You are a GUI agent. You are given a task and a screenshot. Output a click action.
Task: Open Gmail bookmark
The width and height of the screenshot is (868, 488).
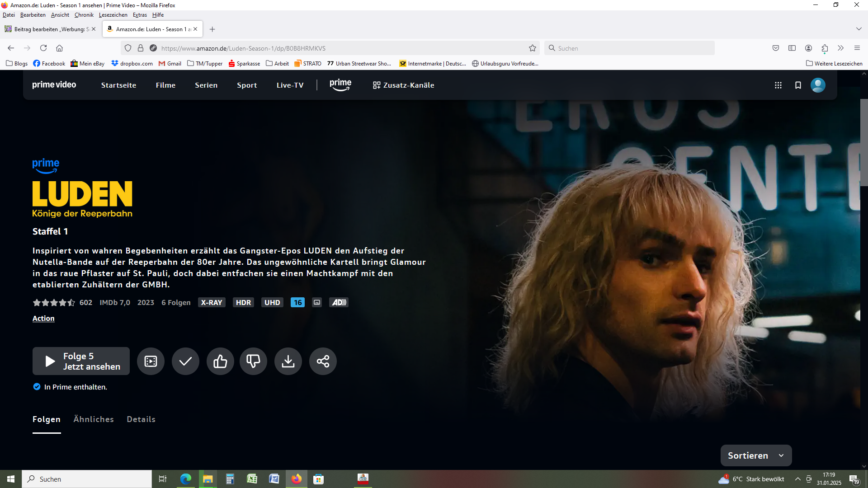pyautogui.click(x=170, y=64)
